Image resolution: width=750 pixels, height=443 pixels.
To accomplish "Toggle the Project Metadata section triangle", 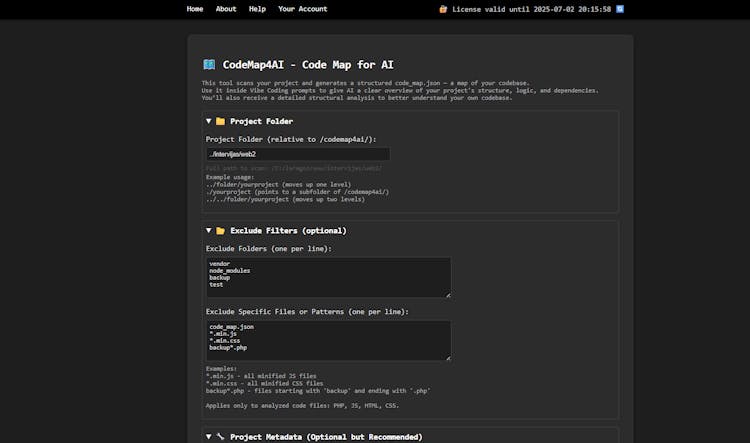I will click(208, 436).
